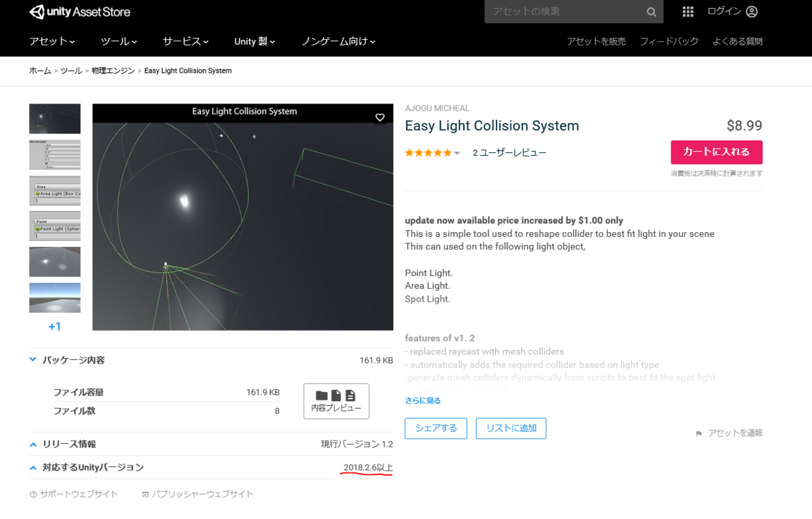This screenshot has width=812, height=519.
Task: Click リストに追加 button
Action: click(x=511, y=428)
